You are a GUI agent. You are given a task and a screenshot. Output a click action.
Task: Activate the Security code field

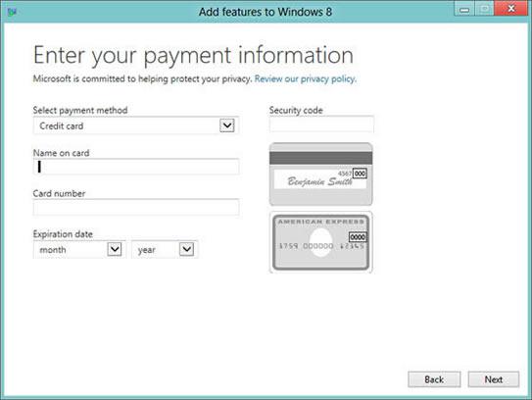point(321,124)
